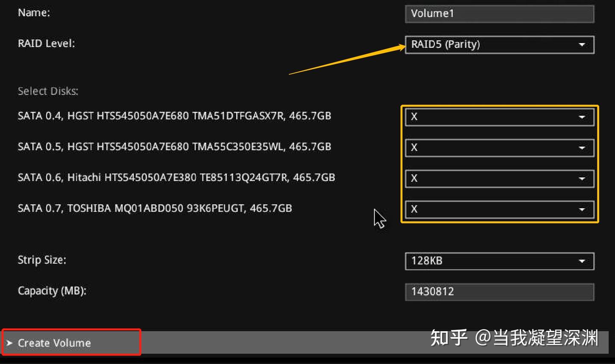Toggle the X mark for the Hitachi SATA 0.6 disk
The height and width of the screenshot is (364, 615).
tap(414, 178)
